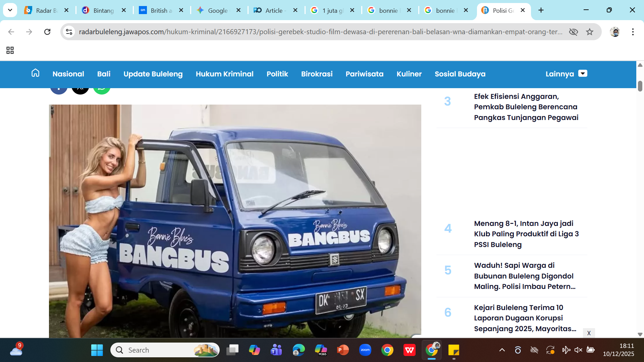
Task: Launch Copilot from taskbar
Action: 254,350
